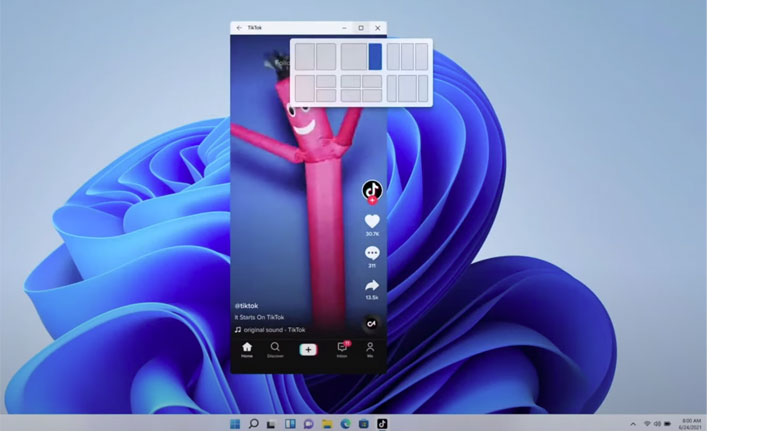Open the Home tab in TikTok
The image size is (768, 432).
coord(247,350)
